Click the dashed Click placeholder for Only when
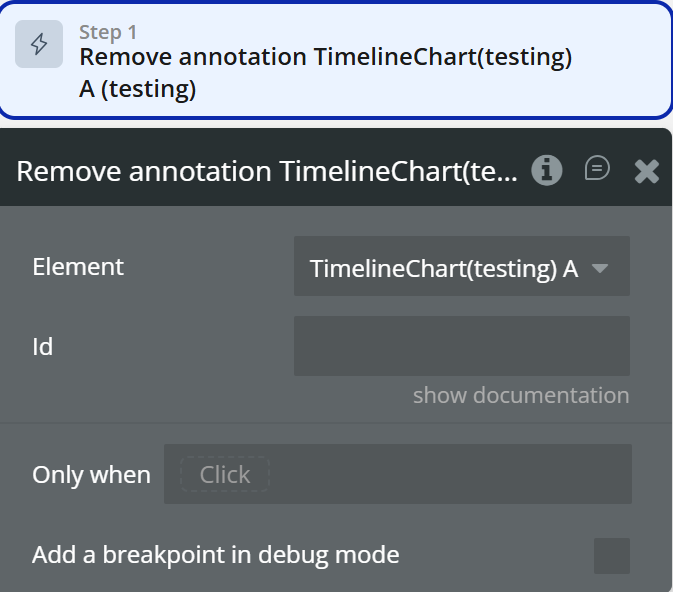Image resolution: width=673 pixels, height=592 pixels. [224, 474]
